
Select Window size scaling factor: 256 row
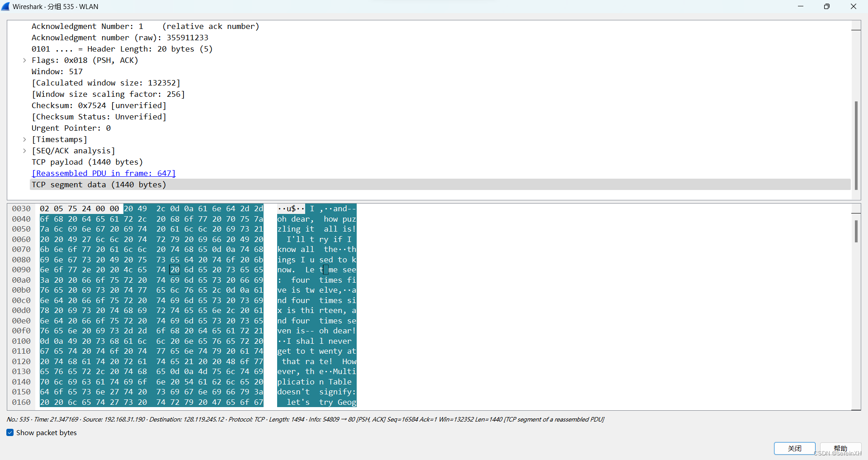coord(440,94)
